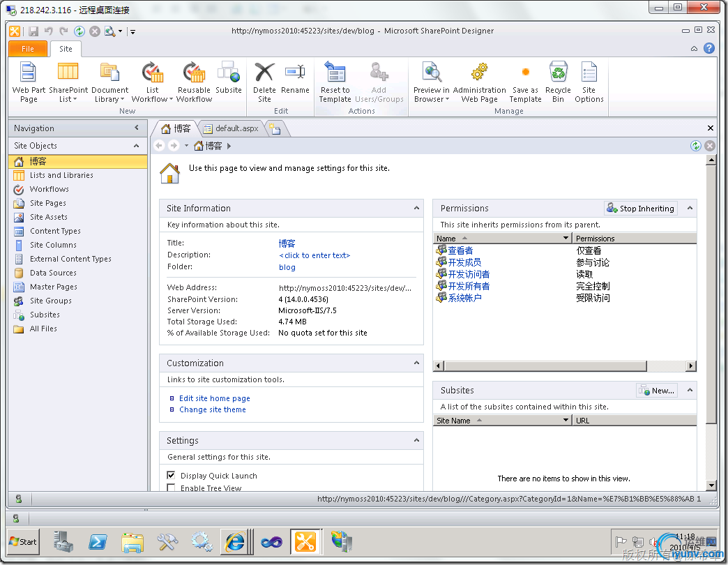Click the help question mark icon
Viewport: 728px width, 565px height.
[x=709, y=48]
